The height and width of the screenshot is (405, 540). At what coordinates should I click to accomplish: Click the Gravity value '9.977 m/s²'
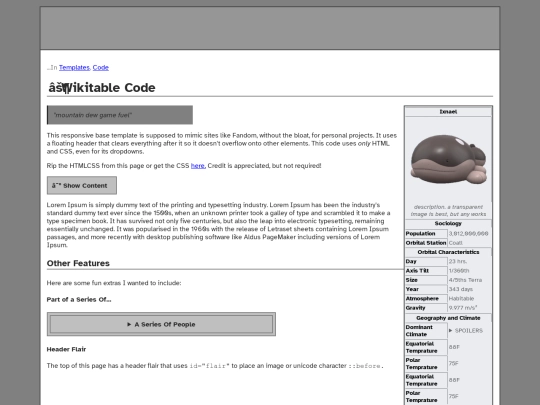tap(463, 308)
